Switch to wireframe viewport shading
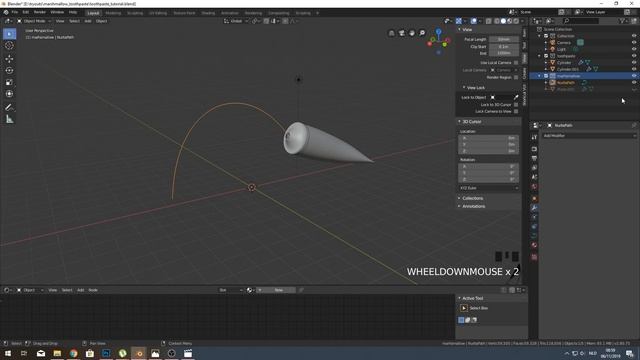The height and width of the screenshot is (360, 640). (x=497, y=21)
